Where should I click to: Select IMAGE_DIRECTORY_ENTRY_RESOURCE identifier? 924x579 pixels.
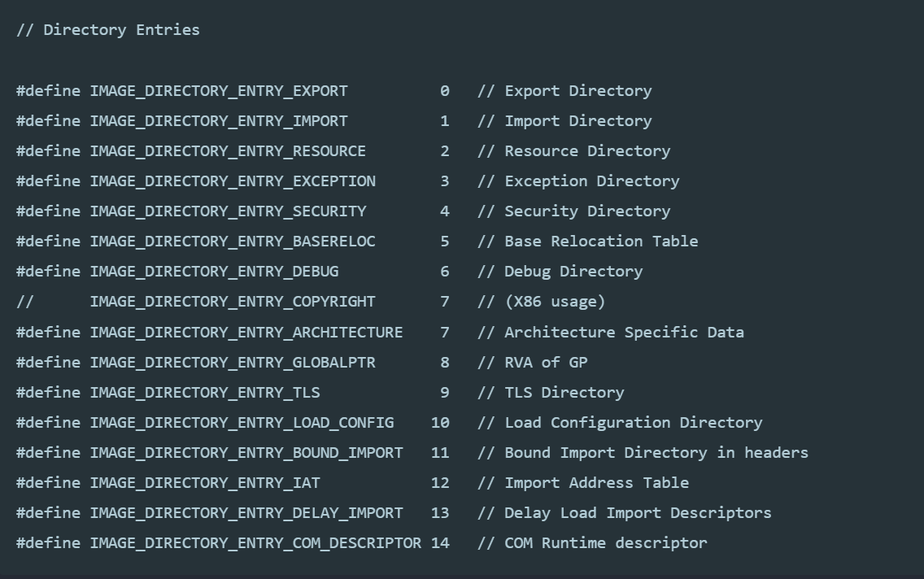tap(228, 151)
